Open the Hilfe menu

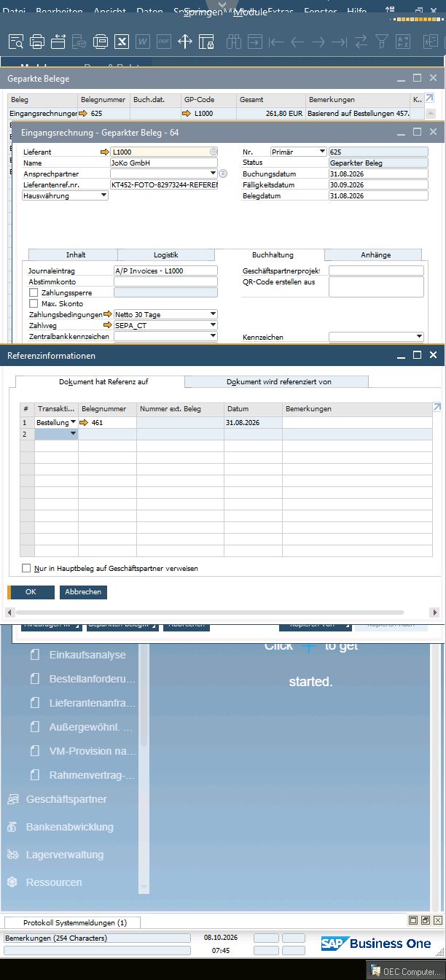coord(357,12)
